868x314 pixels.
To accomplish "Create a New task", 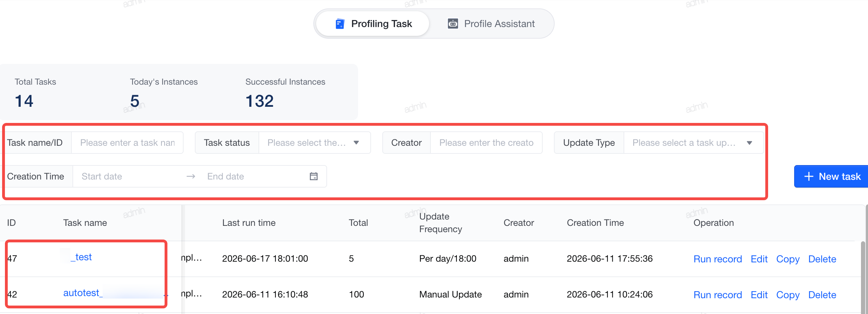I will pyautogui.click(x=831, y=176).
